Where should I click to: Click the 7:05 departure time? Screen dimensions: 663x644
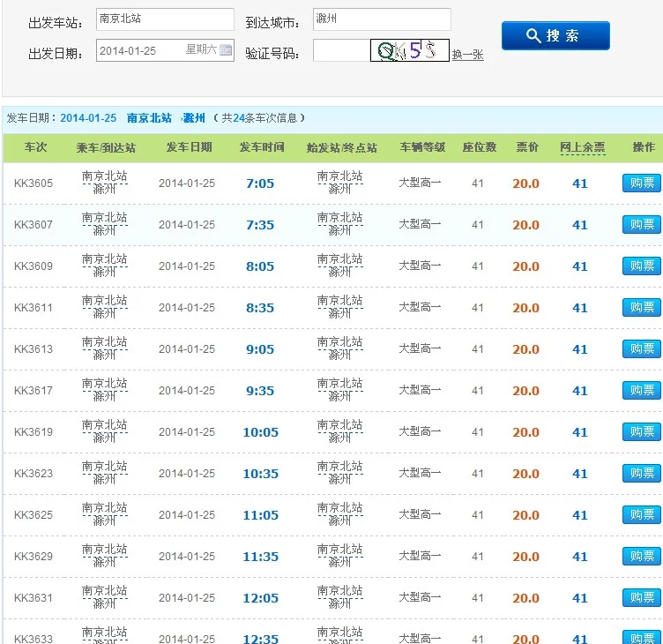coord(260,183)
